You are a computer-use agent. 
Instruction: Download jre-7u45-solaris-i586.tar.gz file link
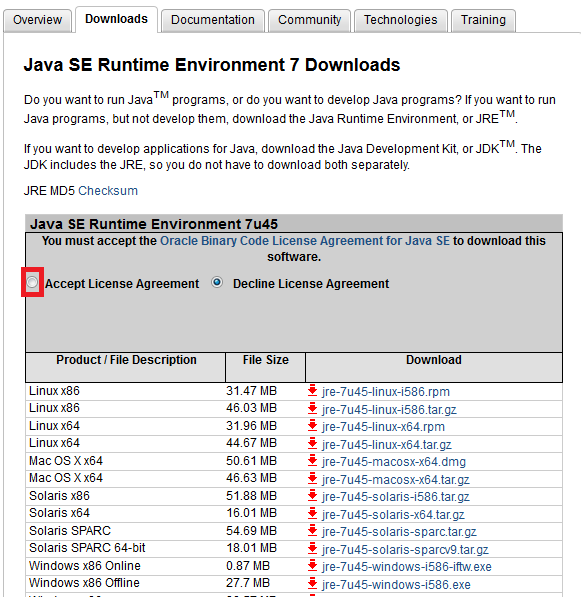[x=396, y=497]
